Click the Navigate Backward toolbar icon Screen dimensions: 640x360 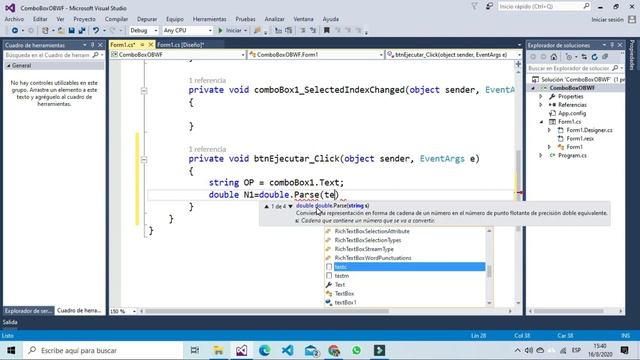coord(15,31)
